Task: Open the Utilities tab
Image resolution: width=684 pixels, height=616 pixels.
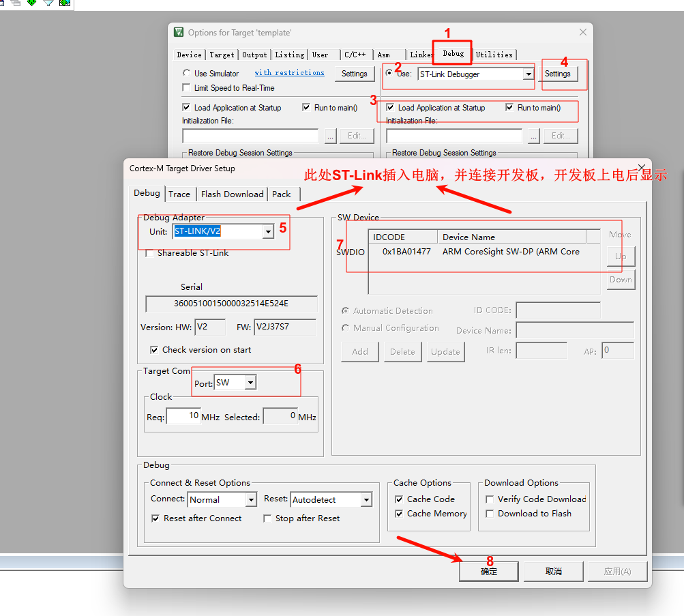Action: [494, 55]
